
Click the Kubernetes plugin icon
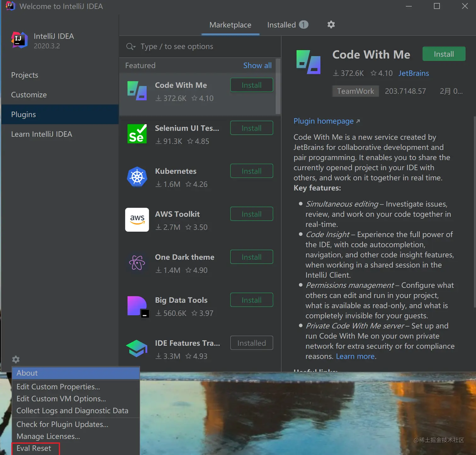[x=137, y=177]
